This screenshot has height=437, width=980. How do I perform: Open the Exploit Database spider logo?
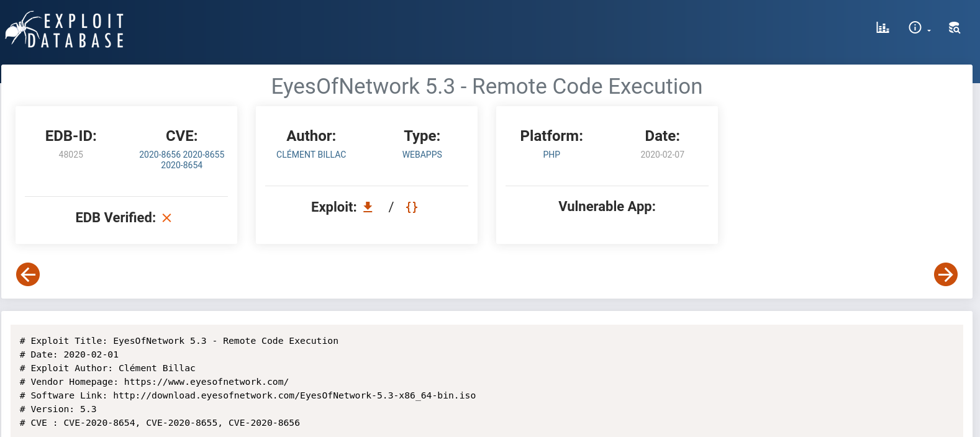[65, 30]
